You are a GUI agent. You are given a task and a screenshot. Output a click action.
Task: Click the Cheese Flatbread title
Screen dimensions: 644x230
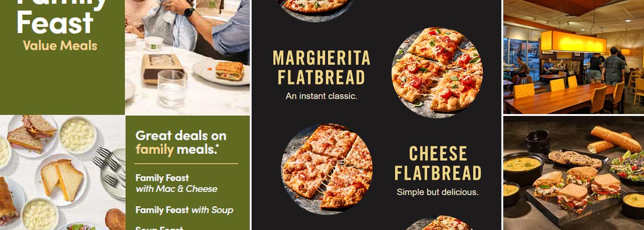[x=438, y=163]
